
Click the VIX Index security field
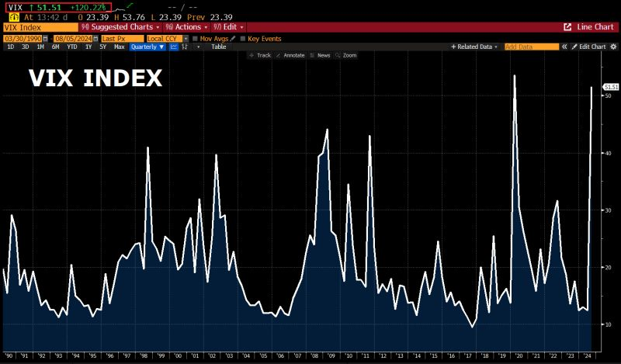41,27
